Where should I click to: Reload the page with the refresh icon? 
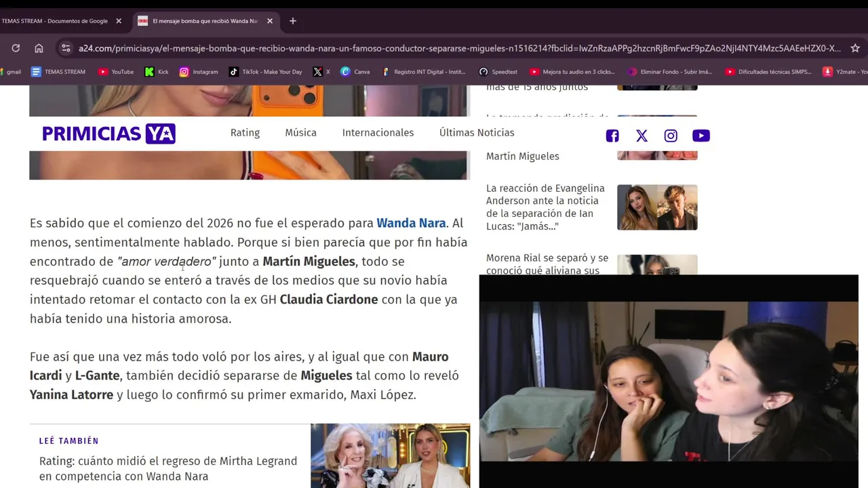[x=16, y=48]
